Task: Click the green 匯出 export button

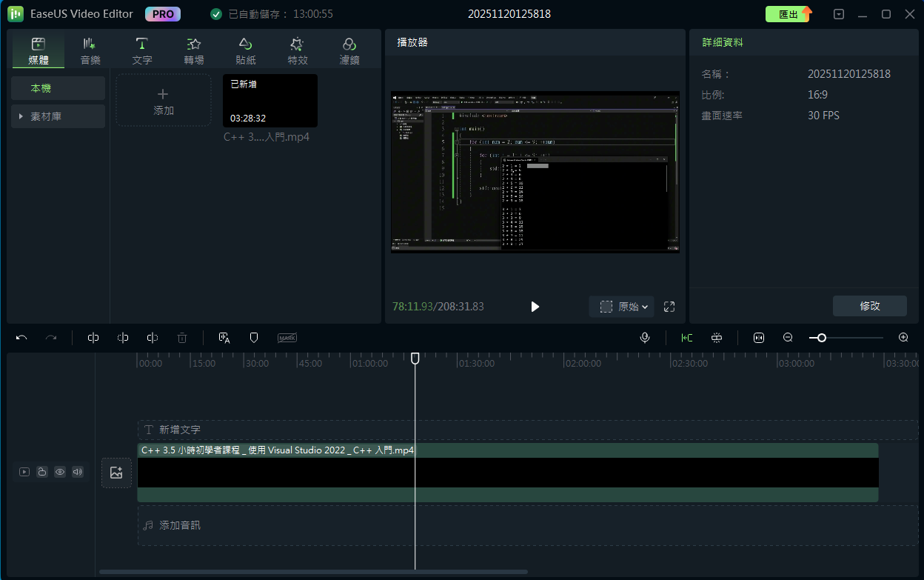Action: pyautogui.click(x=789, y=14)
